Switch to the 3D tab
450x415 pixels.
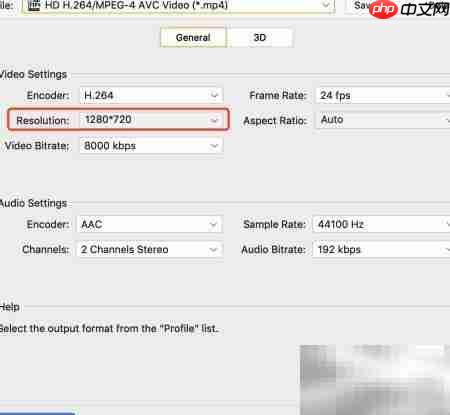(x=260, y=37)
